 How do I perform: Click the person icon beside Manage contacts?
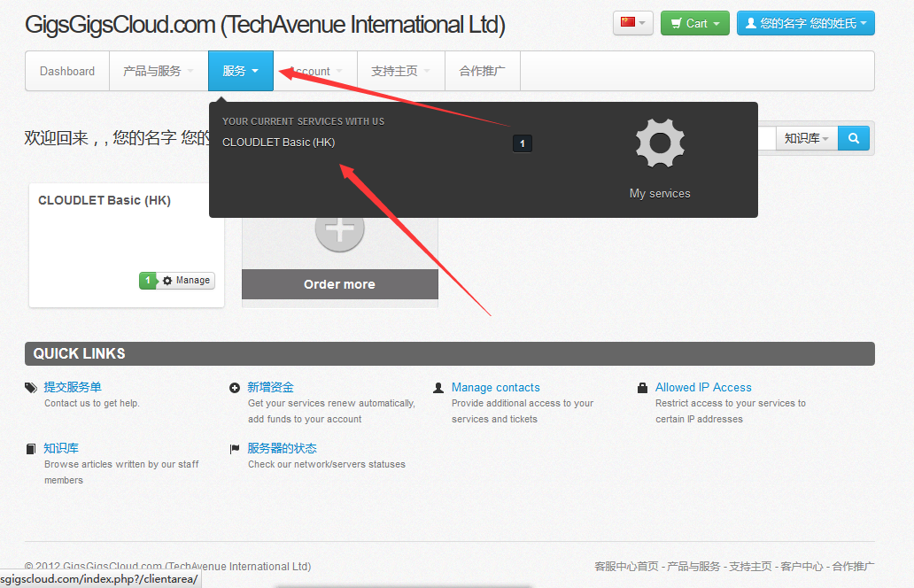pyautogui.click(x=438, y=388)
